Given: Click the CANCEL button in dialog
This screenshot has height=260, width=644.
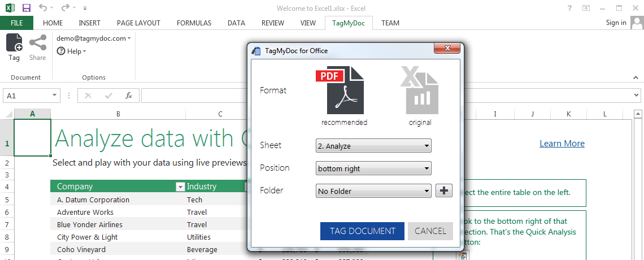Looking at the screenshot, I should (430, 231).
